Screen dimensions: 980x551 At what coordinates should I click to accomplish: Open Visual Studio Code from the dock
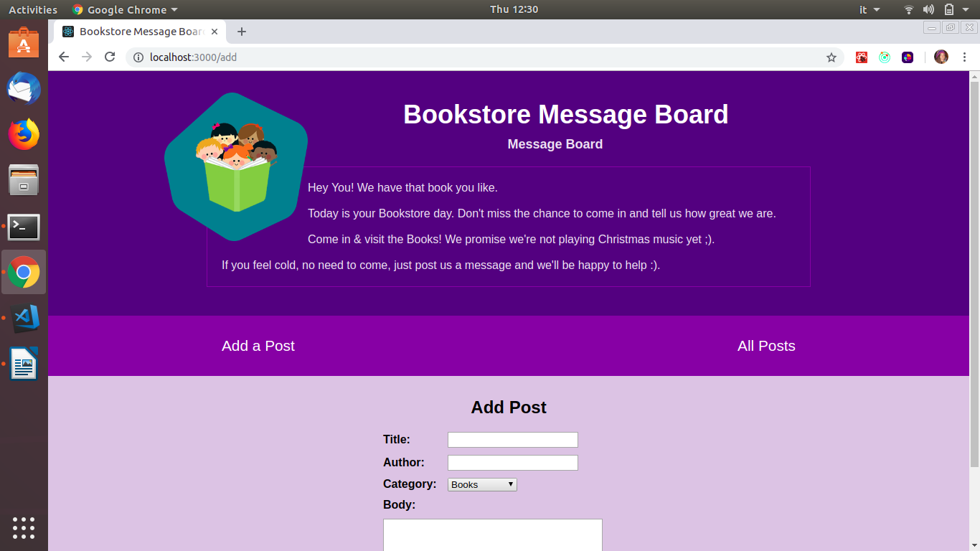tap(24, 318)
